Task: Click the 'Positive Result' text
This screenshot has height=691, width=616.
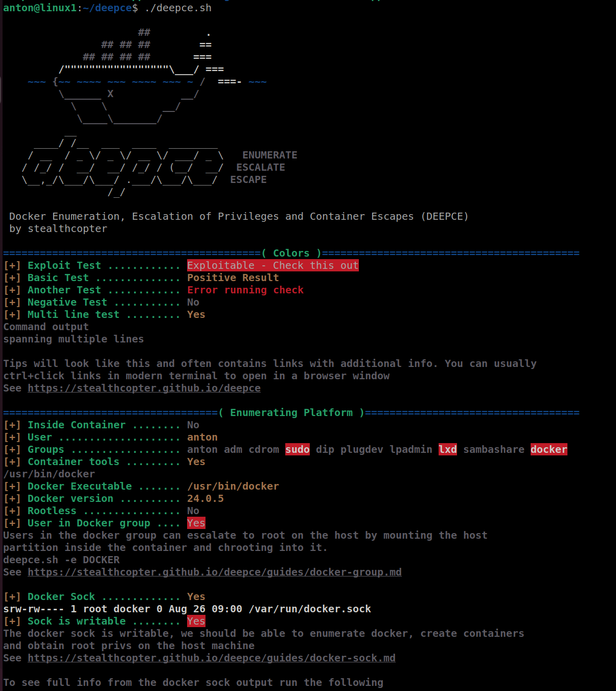Action: (233, 278)
